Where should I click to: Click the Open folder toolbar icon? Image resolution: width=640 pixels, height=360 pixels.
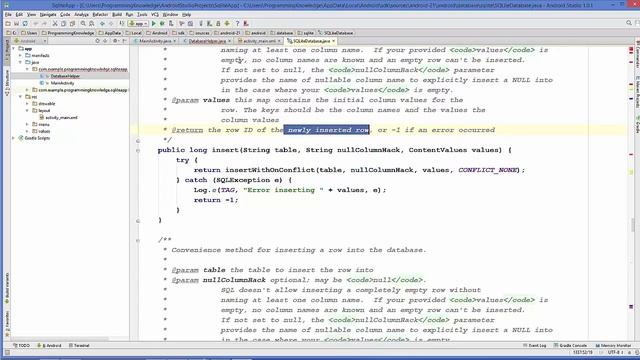click(8, 24)
